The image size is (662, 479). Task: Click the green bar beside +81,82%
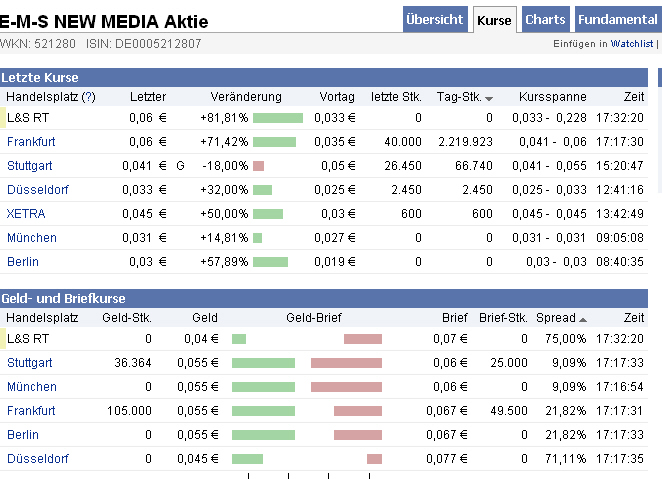point(277,117)
